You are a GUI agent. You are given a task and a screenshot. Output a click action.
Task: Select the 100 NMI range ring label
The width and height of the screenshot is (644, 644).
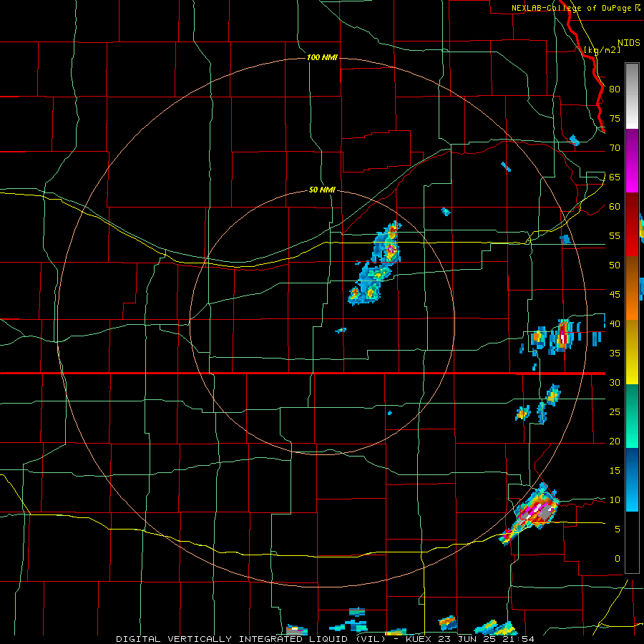(322, 57)
